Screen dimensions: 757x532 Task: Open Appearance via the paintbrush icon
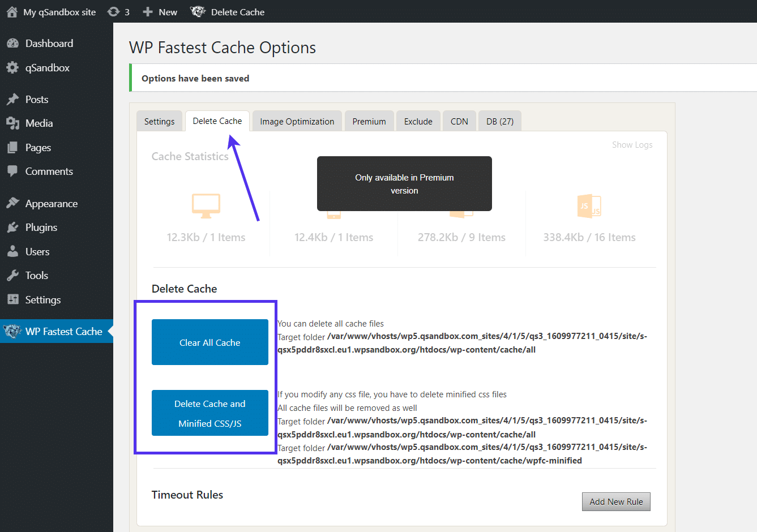click(13, 203)
